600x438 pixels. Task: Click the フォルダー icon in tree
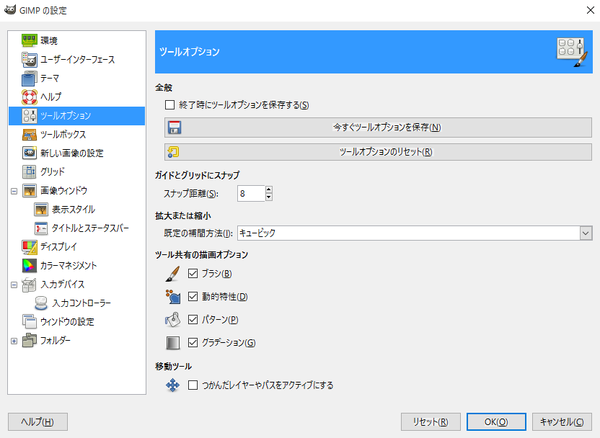pos(29,340)
